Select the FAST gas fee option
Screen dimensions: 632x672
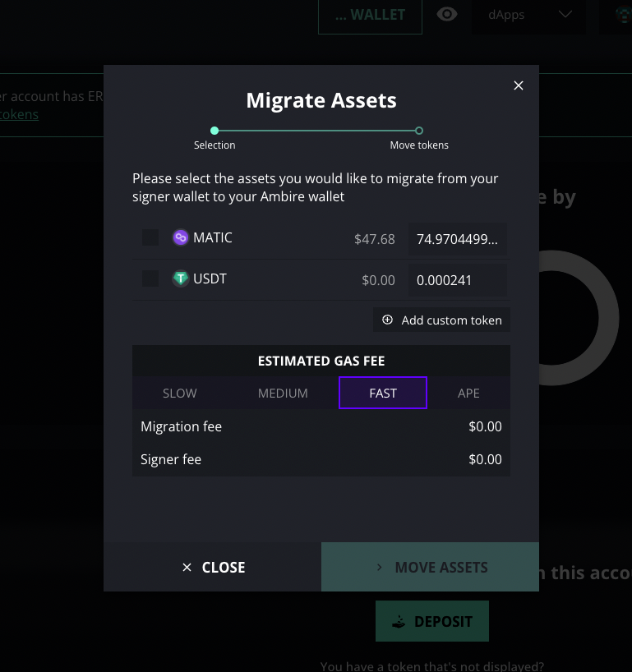coord(383,393)
